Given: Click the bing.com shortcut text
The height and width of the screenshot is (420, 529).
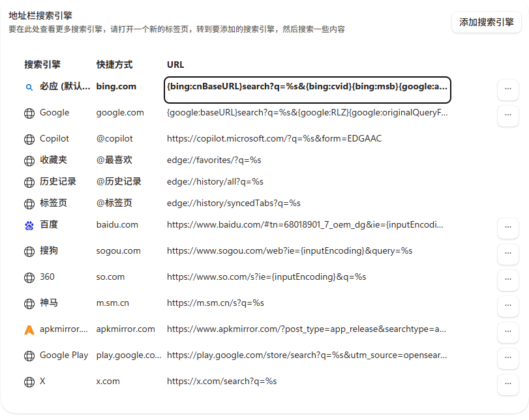Looking at the screenshot, I should point(116,87).
